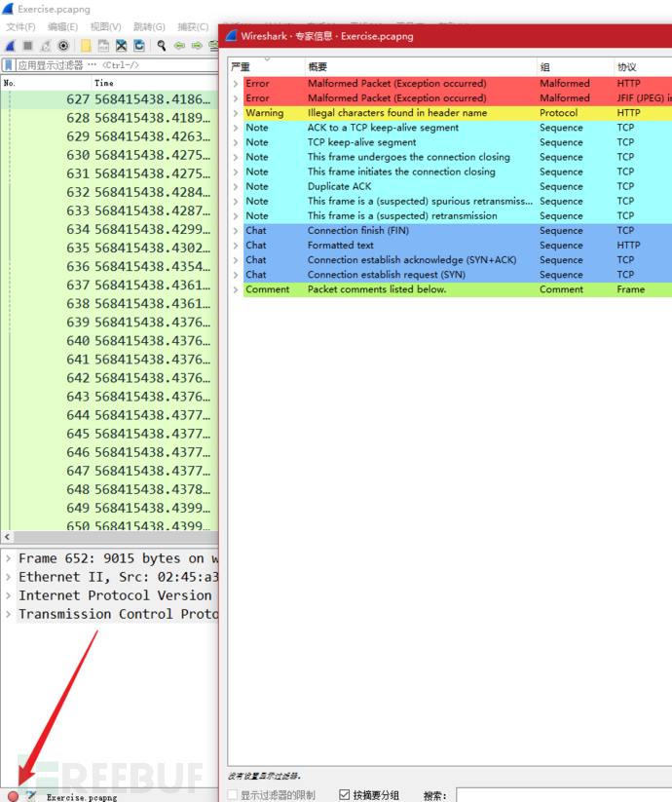Open the 捕获(C) menu
Screen dimensions: 672x802
tap(193, 26)
